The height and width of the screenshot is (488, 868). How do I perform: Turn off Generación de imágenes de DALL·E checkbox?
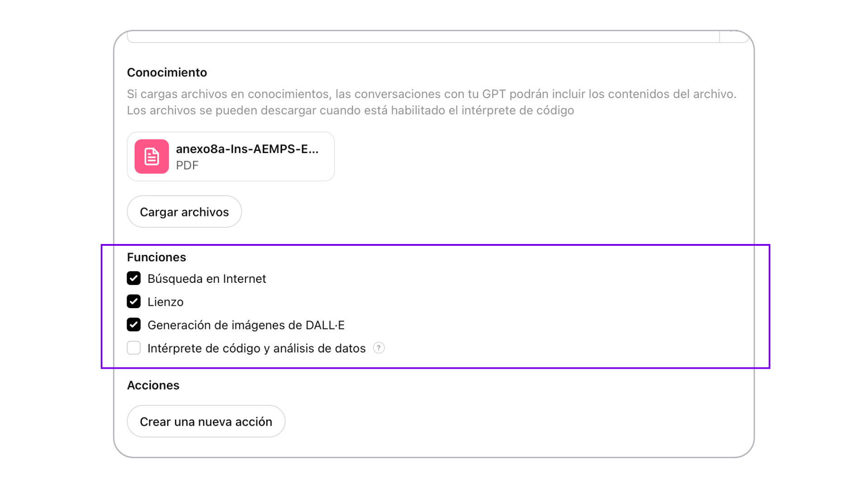click(134, 325)
